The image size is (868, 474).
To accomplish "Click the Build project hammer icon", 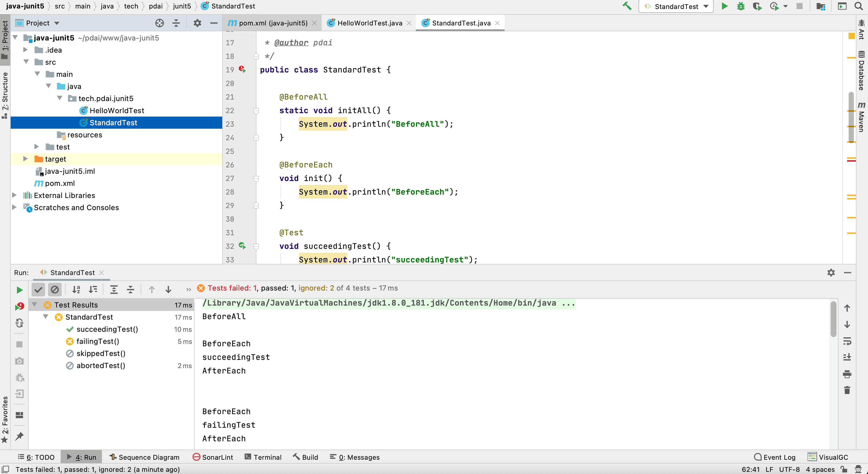I will (627, 6).
